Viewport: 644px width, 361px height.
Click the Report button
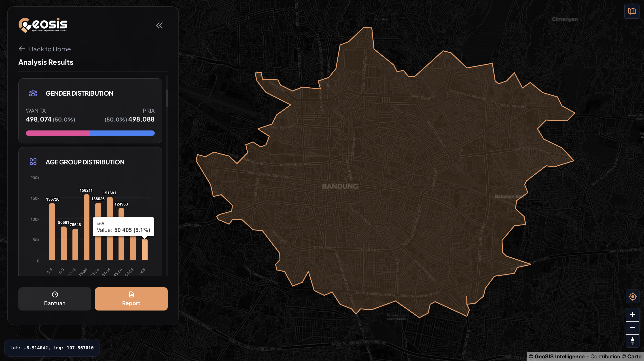click(131, 299)
